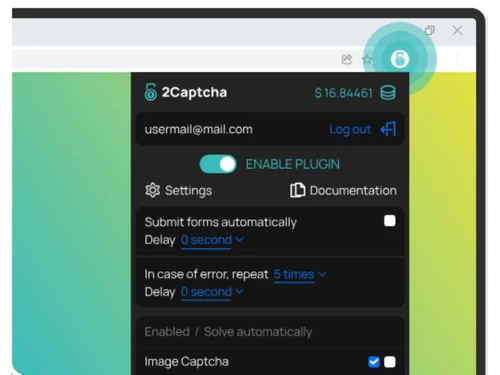Click the In case of error, repeat label

pos(206,274)
